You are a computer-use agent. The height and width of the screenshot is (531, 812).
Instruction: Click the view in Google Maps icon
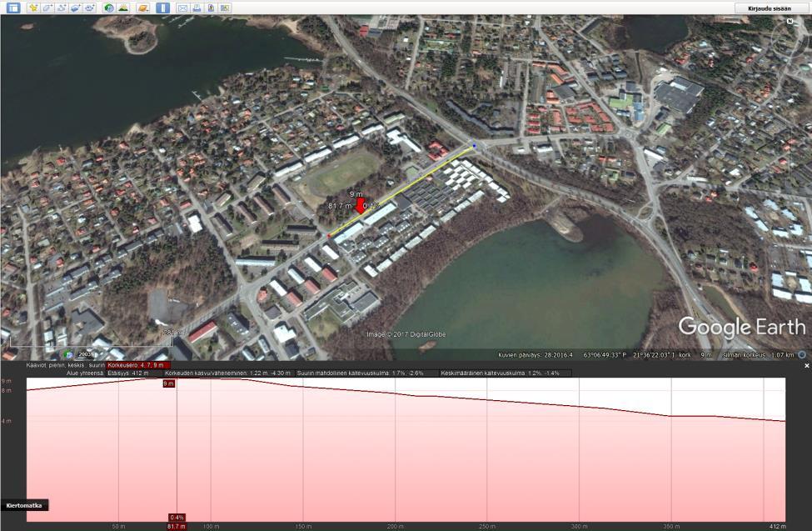(x=224, y=8)
